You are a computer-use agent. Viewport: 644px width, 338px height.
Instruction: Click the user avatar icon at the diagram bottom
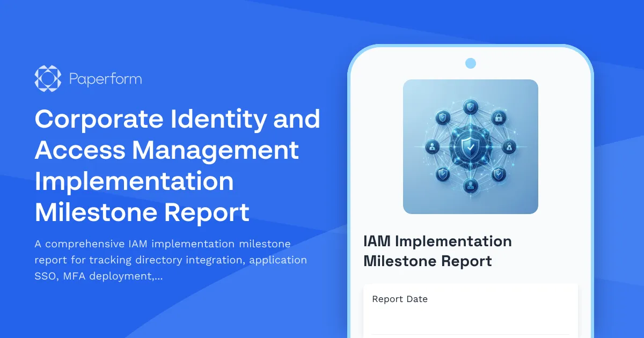pos(471,185)
